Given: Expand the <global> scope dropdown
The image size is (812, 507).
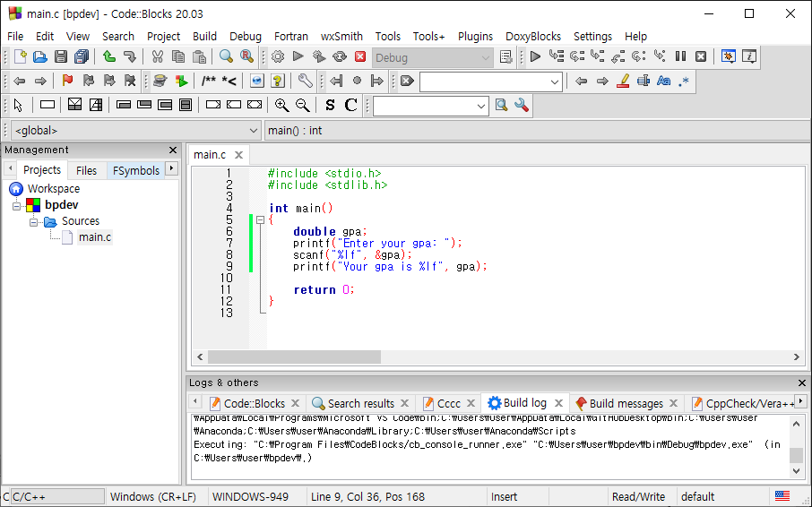Looking at the screenshot, I should (x=135, y=131).
